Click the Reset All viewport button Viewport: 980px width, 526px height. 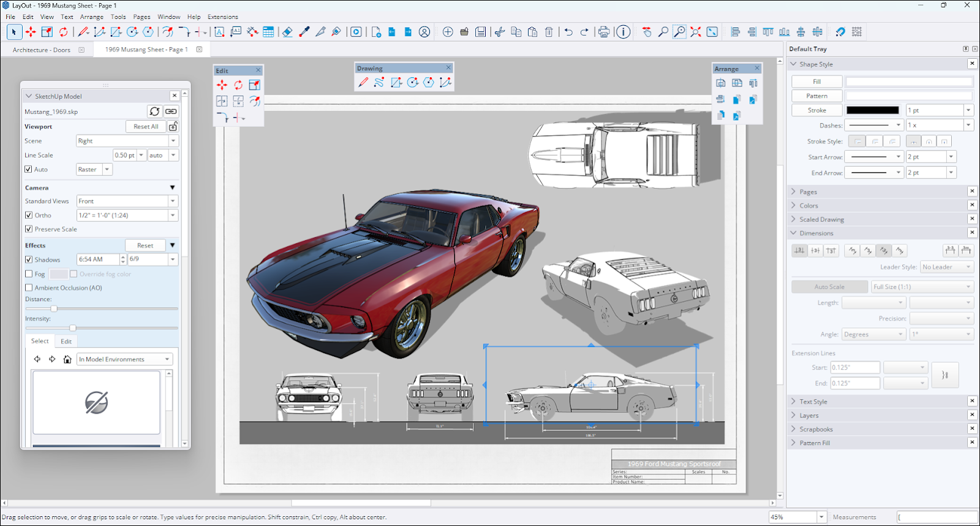[x=146, y=126]
